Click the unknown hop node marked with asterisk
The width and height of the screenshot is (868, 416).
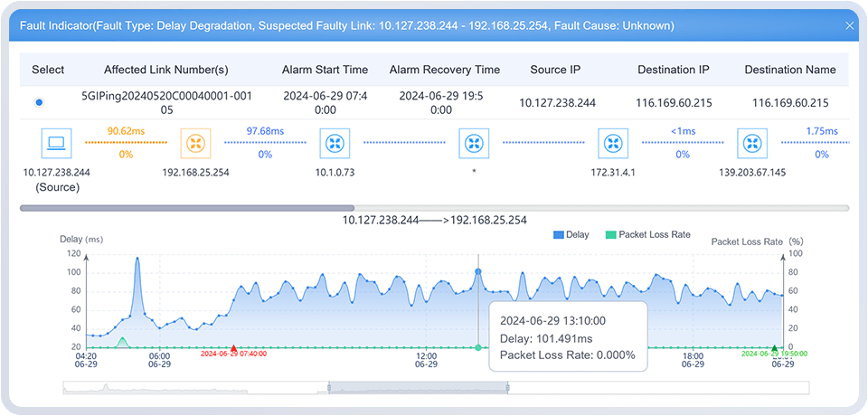point(474,143)
